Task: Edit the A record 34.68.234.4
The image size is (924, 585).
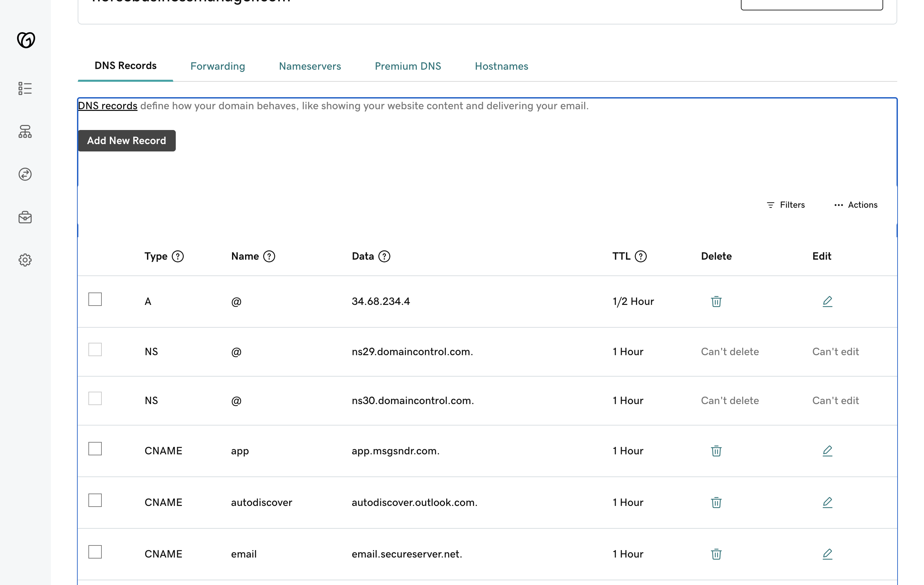Action: [827, 302]
